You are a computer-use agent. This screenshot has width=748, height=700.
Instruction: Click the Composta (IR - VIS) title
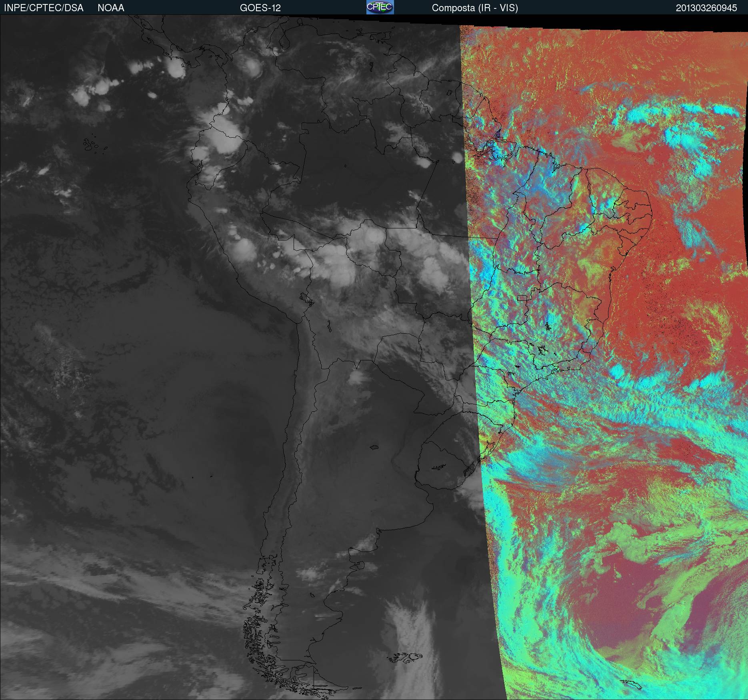coord(475,8)
